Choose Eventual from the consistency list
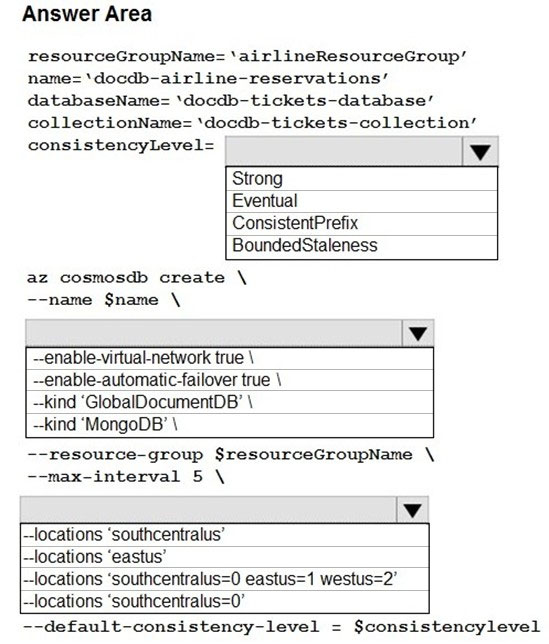 [x=361, y=201]
